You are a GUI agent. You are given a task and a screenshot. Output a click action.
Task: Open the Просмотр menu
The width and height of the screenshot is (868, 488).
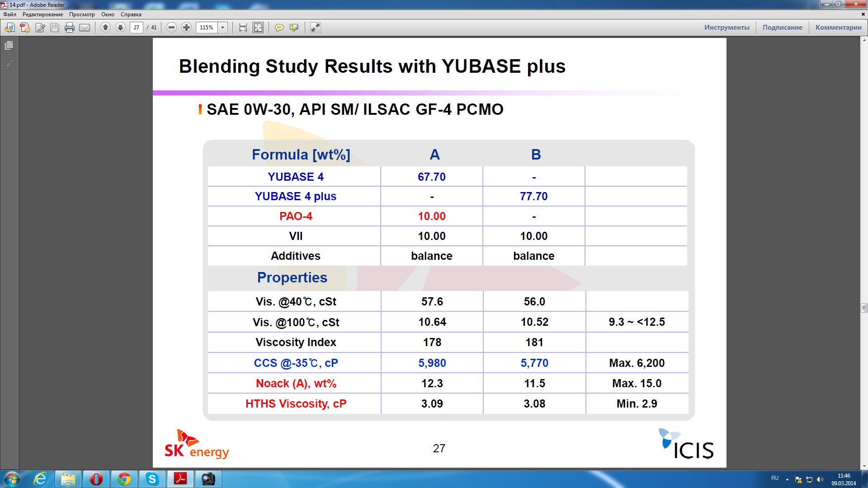pos(82,14)
